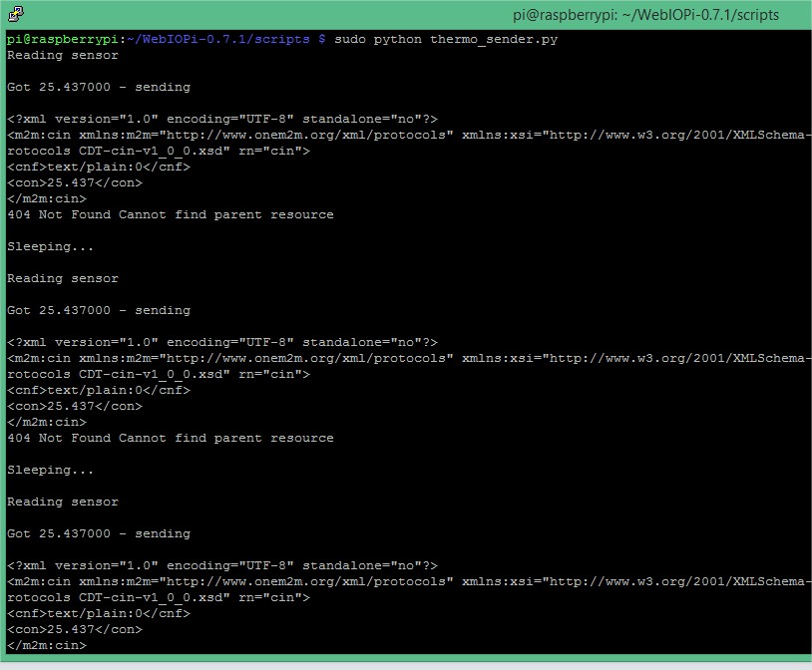This screenshot has height=670, width=812.
Task: Click the first 'Reading sensor' output line
Action: (63, 55)
